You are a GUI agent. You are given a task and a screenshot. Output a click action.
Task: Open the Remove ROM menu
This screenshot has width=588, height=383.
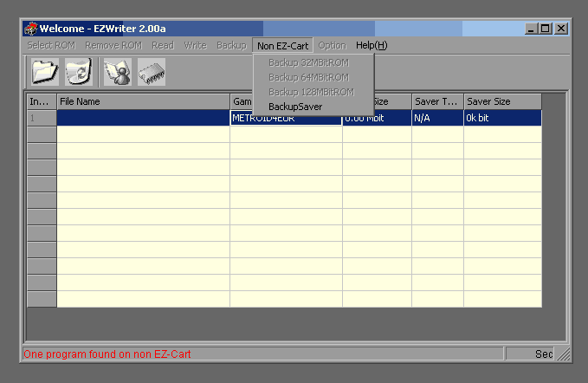[113, 45]
